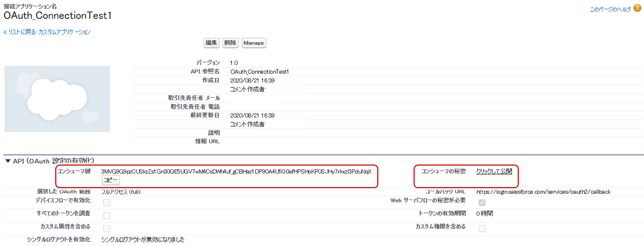644x246 pixels.
Task: Toggle すべてのトークンを調査 checkbox
Action: click(106, 216)
